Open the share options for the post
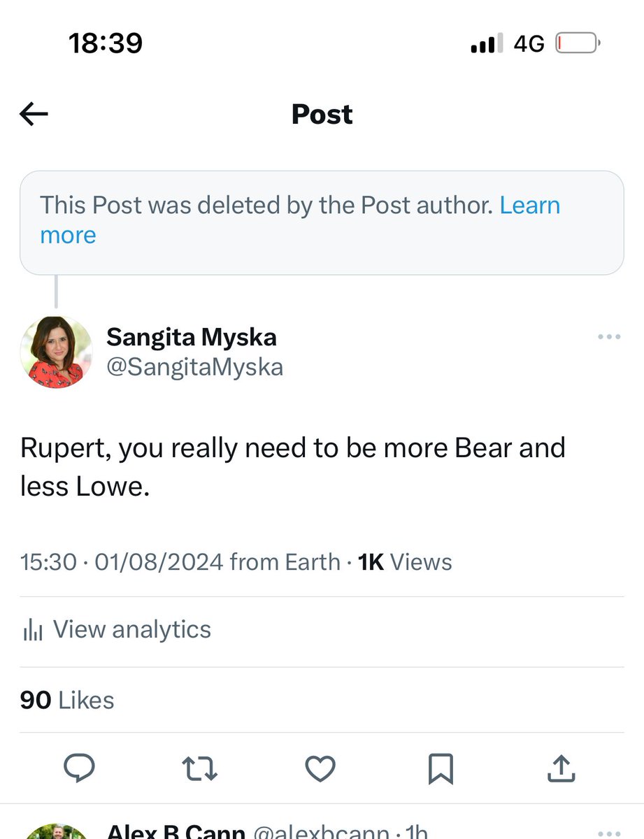This screenshot has width=644, height=839. [560, 768]
